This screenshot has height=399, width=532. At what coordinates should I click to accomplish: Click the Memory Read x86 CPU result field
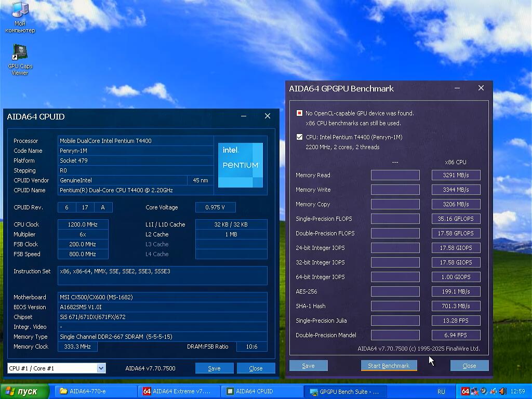pos(456,175)
